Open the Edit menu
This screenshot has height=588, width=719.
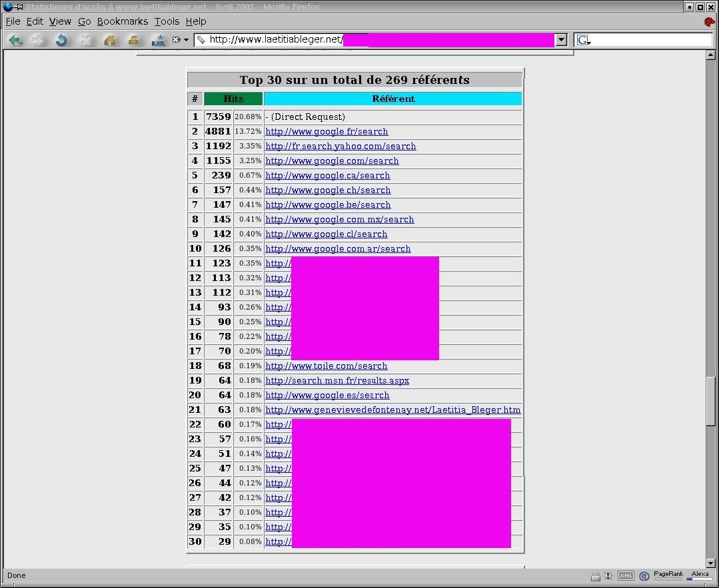tap(35, 21)
